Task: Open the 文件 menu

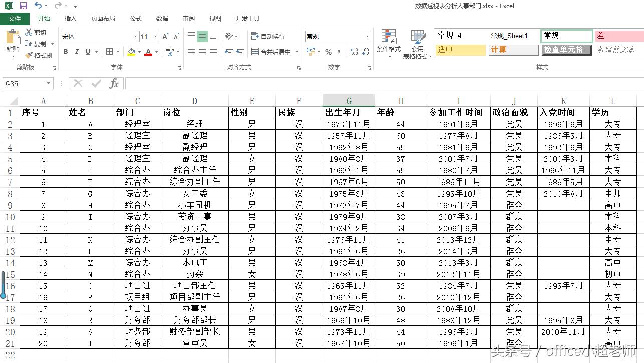Action: [15, 18]
